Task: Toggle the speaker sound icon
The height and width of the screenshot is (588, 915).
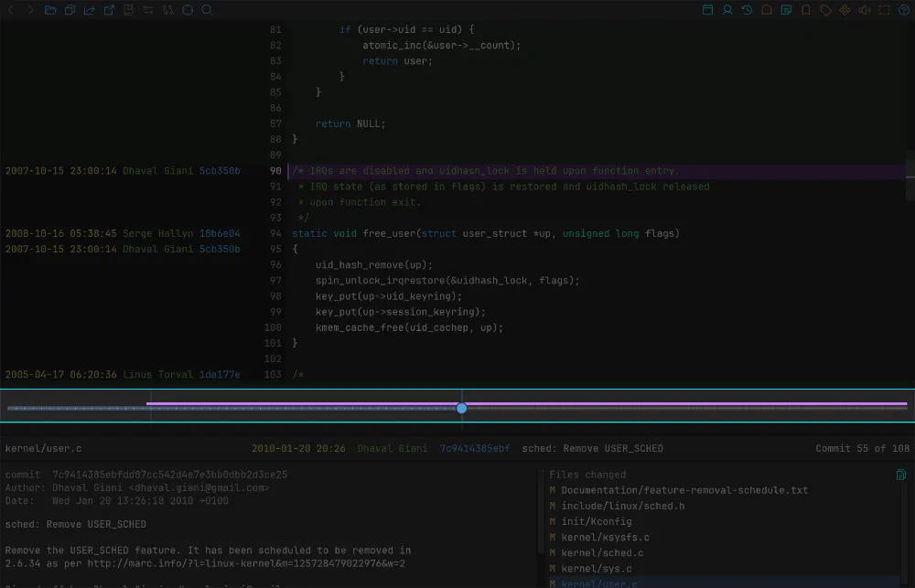Action: (x=865, y=10)
